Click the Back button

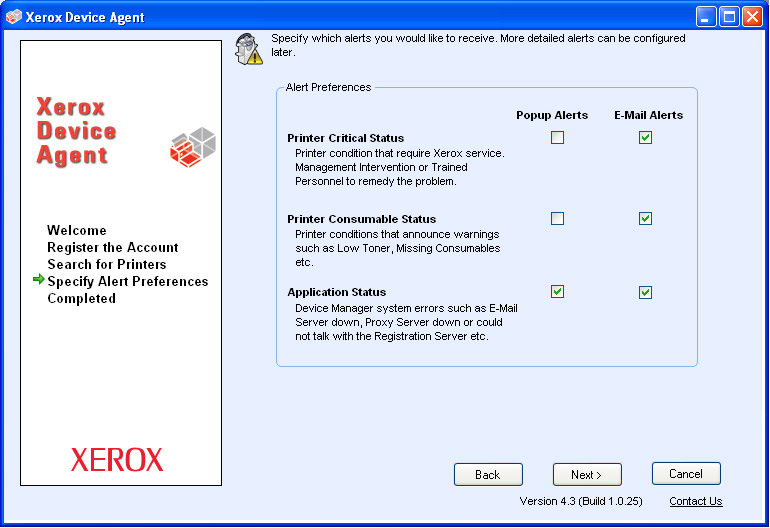click(488, 474)
